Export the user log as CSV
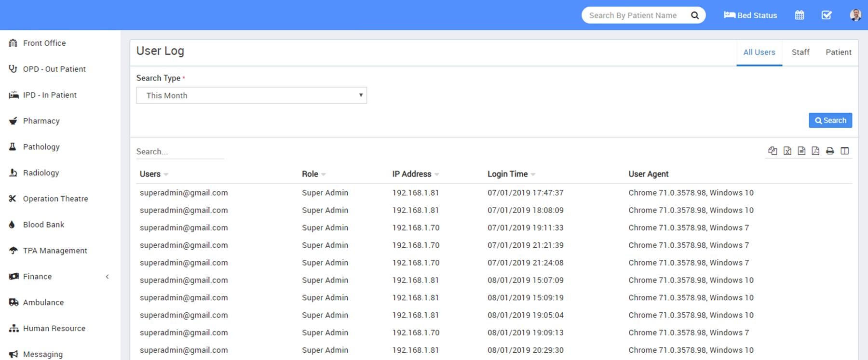This screenshot has height=360, width=868. [801, 151]
